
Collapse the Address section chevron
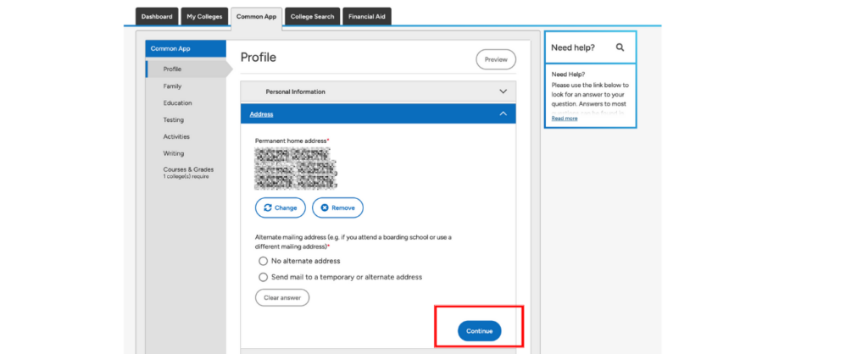tap(503, 113)
